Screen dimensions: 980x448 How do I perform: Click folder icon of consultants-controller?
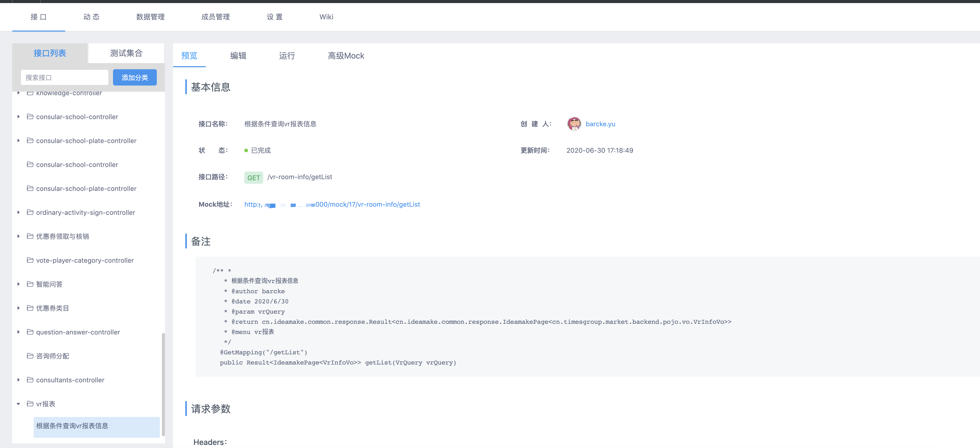30,380
